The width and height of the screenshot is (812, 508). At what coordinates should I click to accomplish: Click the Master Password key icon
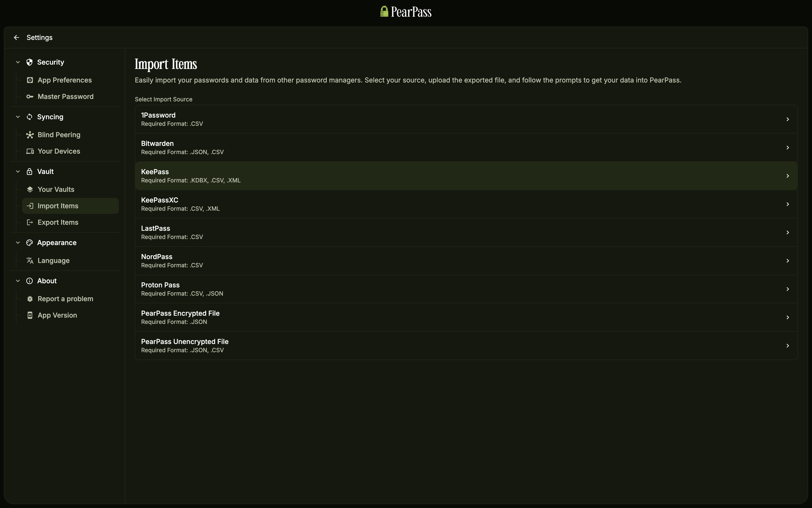tap(30, 97)
